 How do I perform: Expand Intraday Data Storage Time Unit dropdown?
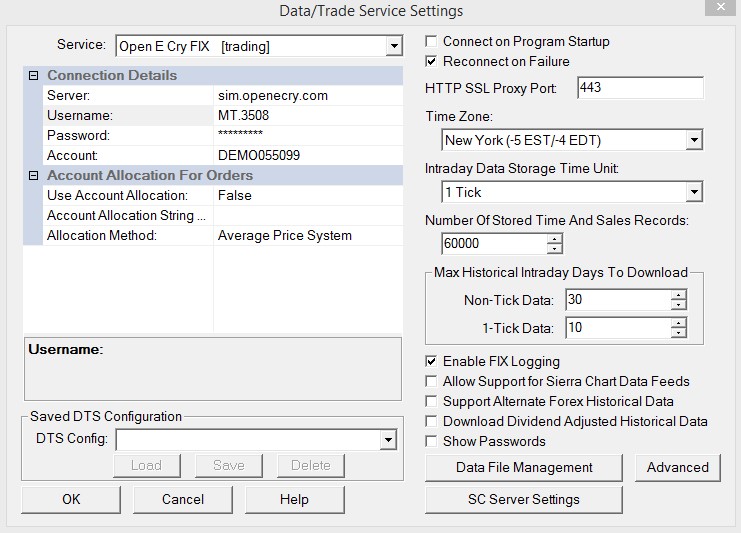pos(694,192)
